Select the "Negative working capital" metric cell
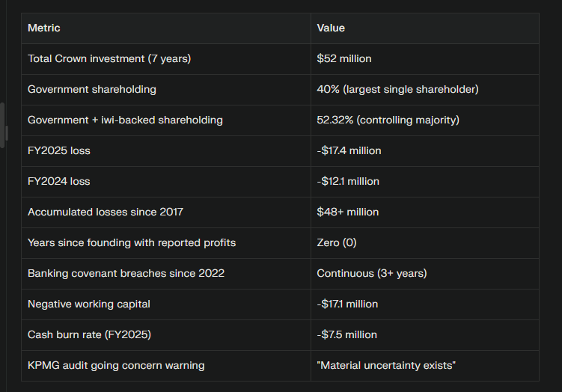The height and width of the screenshot is (392, 562). (89, 304)
